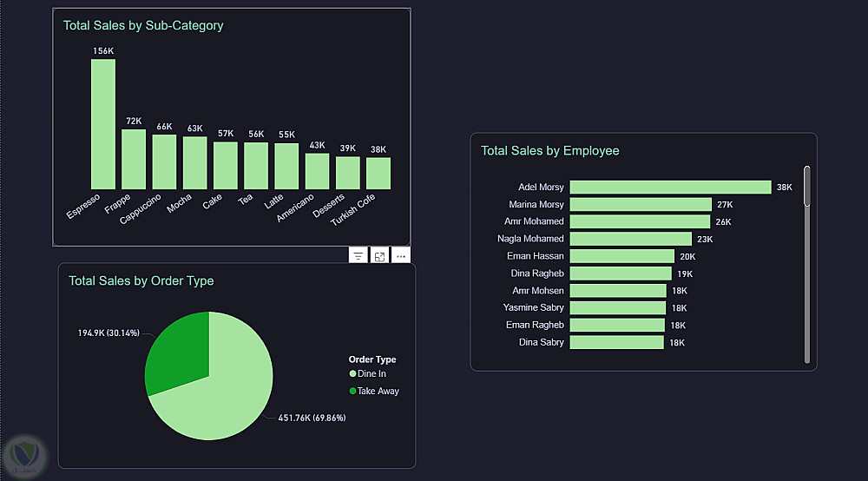Select the Turkish Cofe bar
This screenshot has width=868, height=481.
(378, 174)
